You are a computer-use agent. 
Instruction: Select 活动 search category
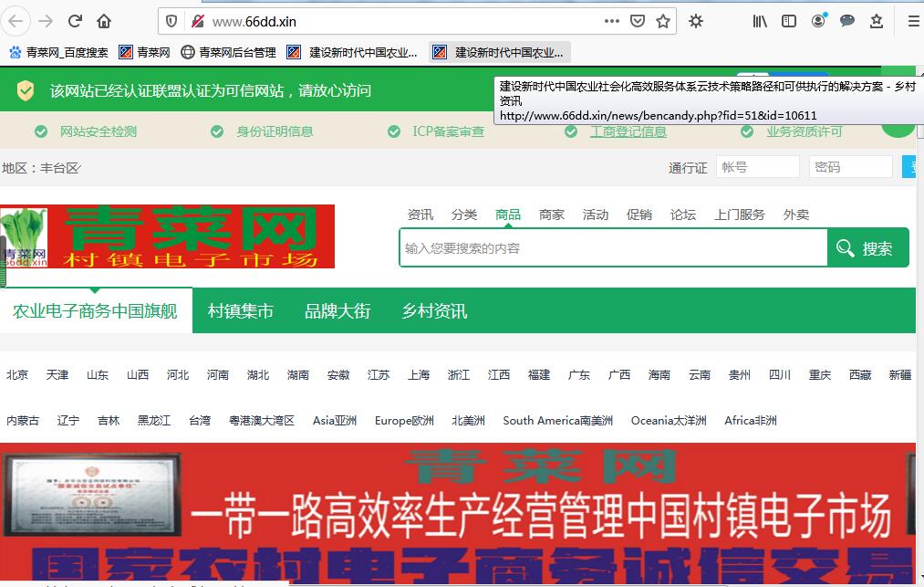(596, 215)
